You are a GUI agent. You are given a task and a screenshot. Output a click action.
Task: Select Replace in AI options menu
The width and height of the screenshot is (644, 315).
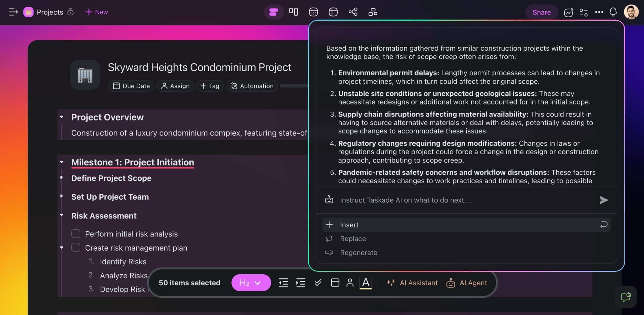click(x=353, y=239)
